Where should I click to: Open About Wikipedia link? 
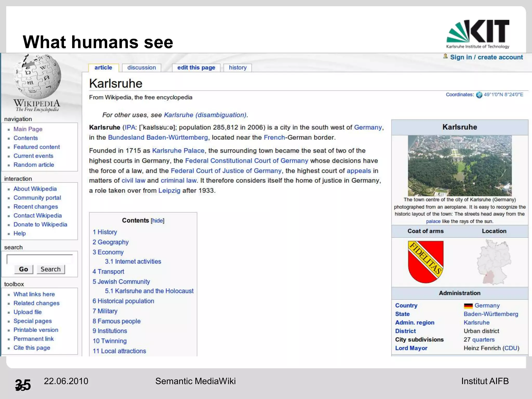[x=35, y=189]
